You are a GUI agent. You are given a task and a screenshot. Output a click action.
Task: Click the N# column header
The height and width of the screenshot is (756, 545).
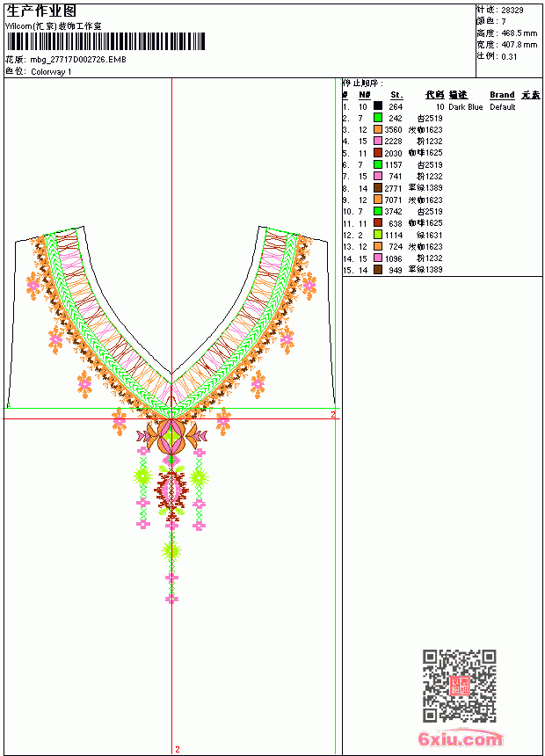point(365,95)
